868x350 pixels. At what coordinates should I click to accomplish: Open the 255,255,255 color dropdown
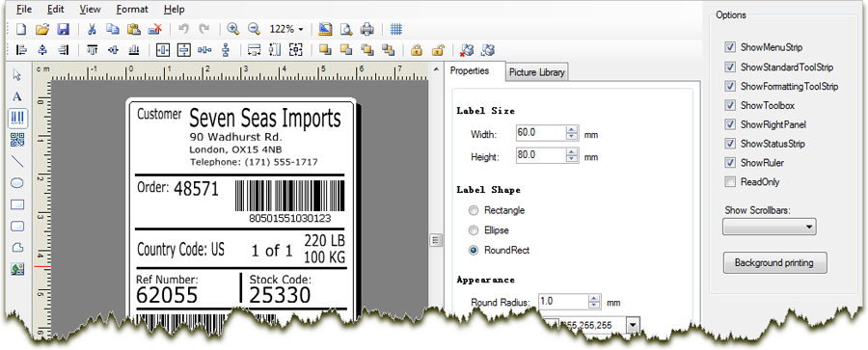(633, 325)
